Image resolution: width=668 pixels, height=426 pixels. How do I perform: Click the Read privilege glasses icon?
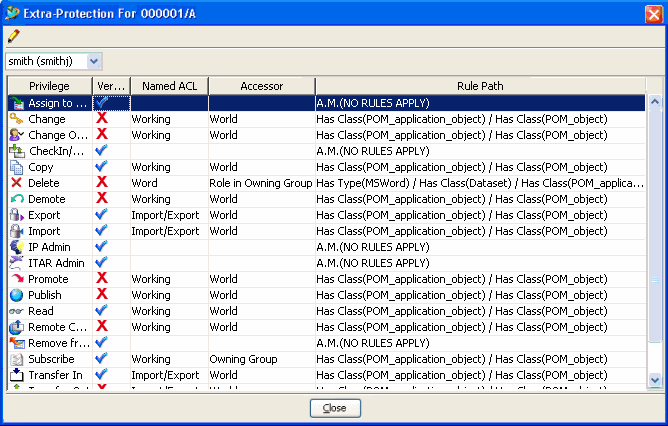coord(16,311)
